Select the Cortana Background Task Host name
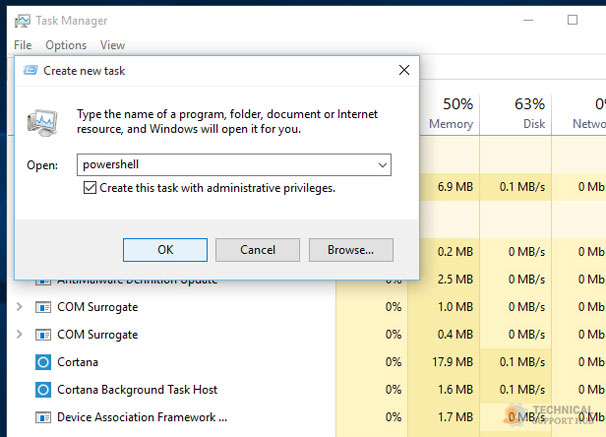 tap(137, 390)
